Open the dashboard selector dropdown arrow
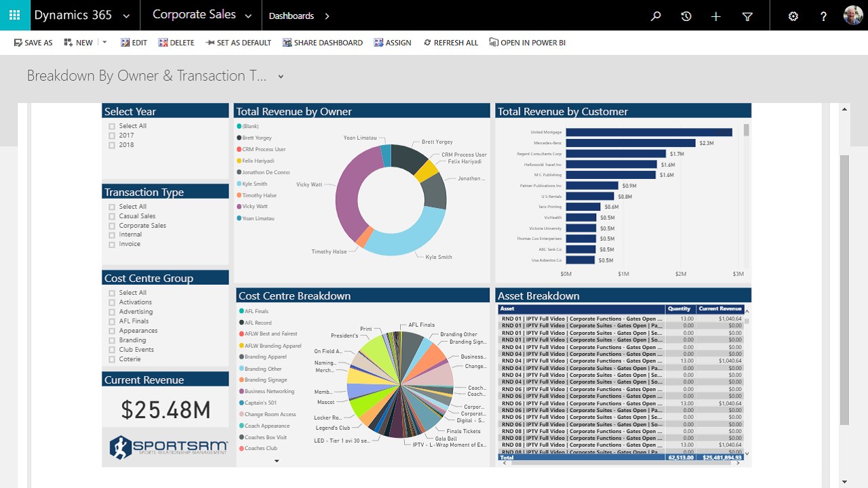This screenshot has width=868, height=488. (281, 77)
